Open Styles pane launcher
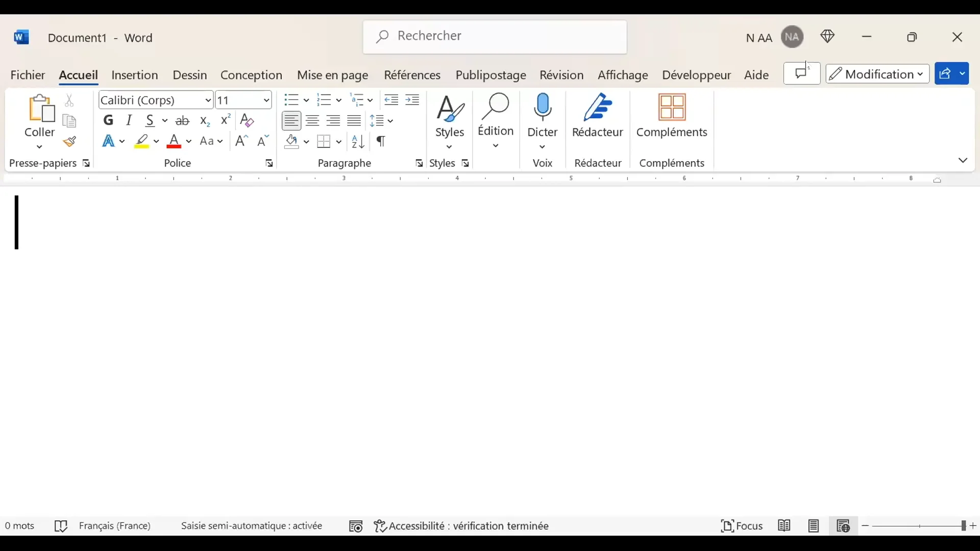This screenshot has height=551, width=980. click(467, 164)
